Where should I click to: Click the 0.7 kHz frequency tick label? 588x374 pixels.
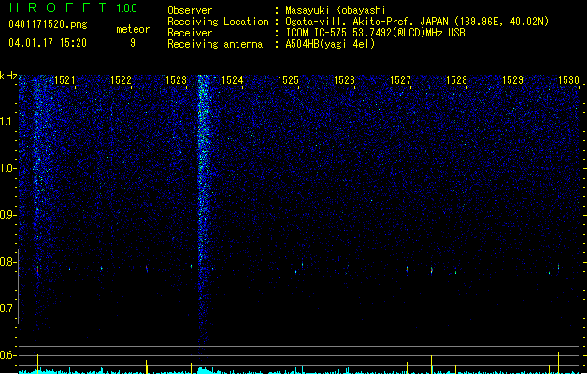pos(7,309)
